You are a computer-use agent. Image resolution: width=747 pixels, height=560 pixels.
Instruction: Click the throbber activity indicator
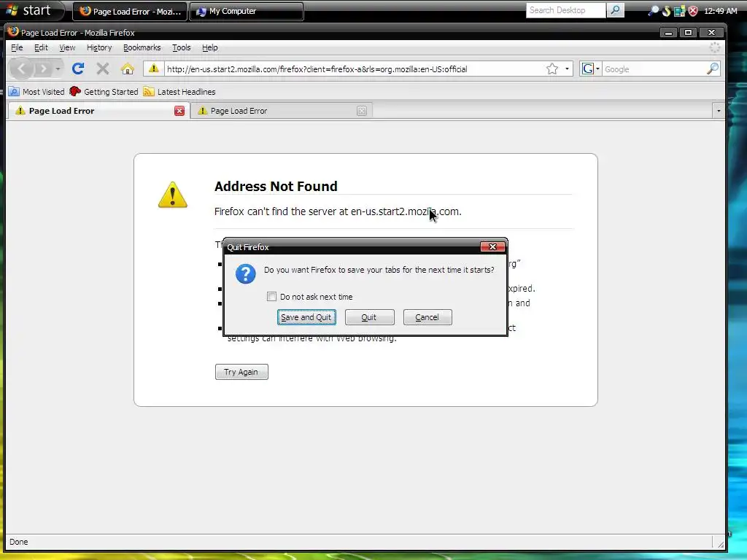[715, 47]
